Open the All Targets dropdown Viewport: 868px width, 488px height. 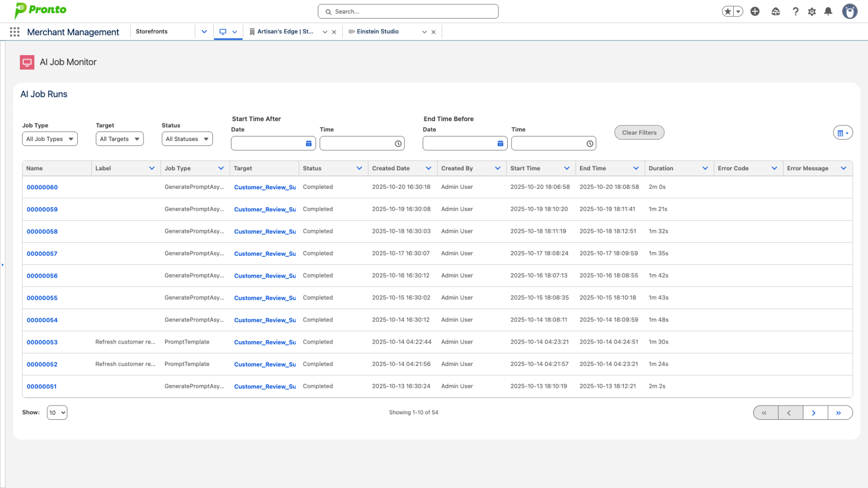click(119, 139)
